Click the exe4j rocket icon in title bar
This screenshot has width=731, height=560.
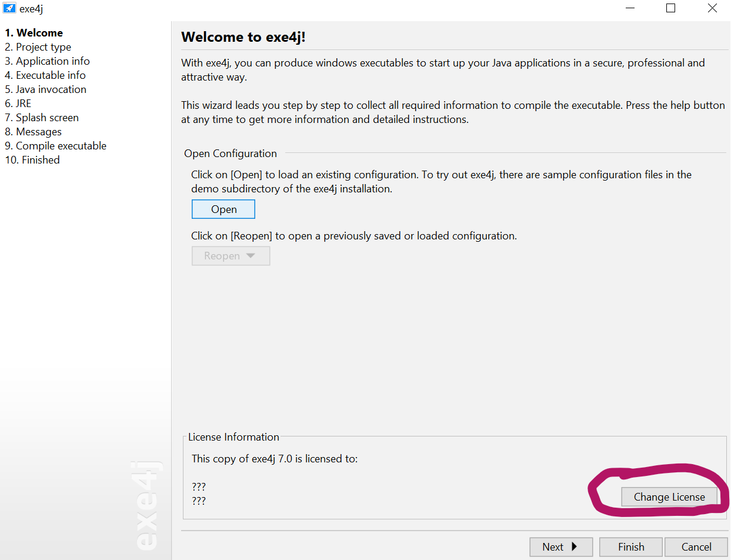(x=9, y=9)
